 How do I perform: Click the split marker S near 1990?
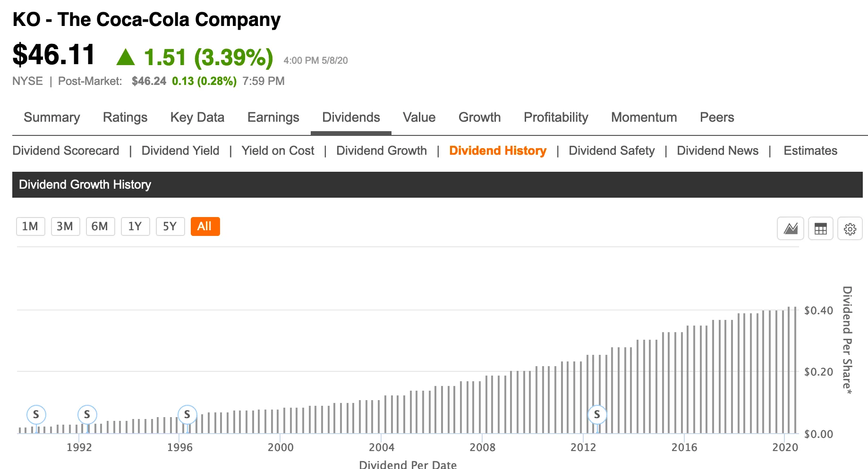36,415
